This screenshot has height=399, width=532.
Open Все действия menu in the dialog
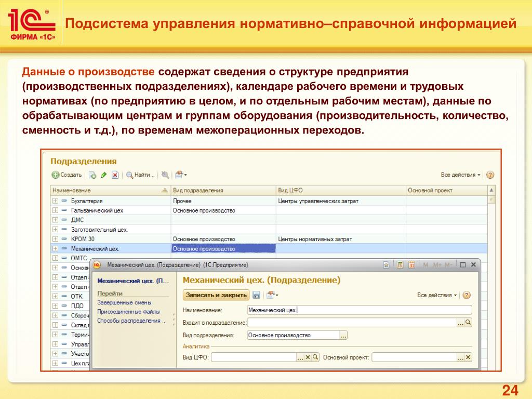(x=437, y=295)
